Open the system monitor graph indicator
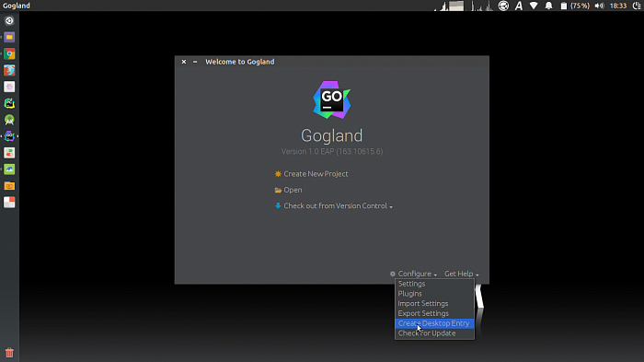 pyautogui.click(x=465, y=6)
